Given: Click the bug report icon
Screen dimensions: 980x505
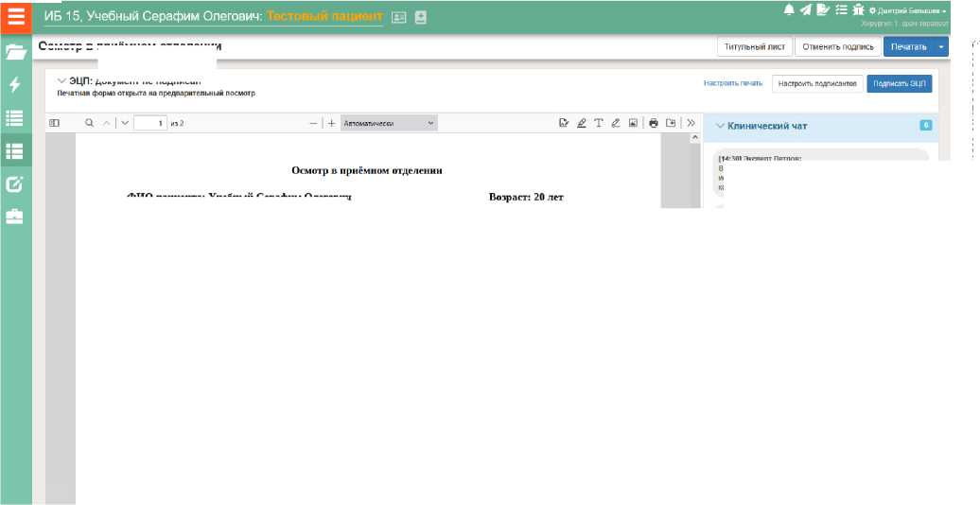Looking at the screenshot, I should 858,9.
